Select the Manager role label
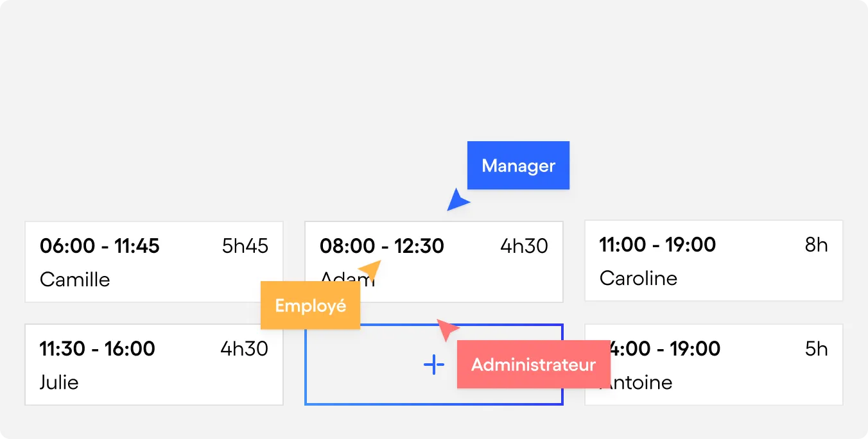The height and width of the screenshot is (439, 868). click(x=518, y=165)
